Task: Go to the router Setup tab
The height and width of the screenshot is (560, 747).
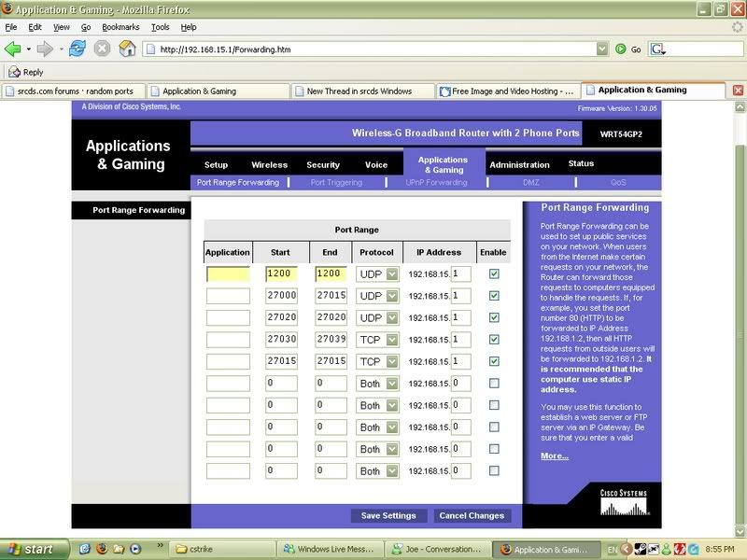Action: [216, 165]
